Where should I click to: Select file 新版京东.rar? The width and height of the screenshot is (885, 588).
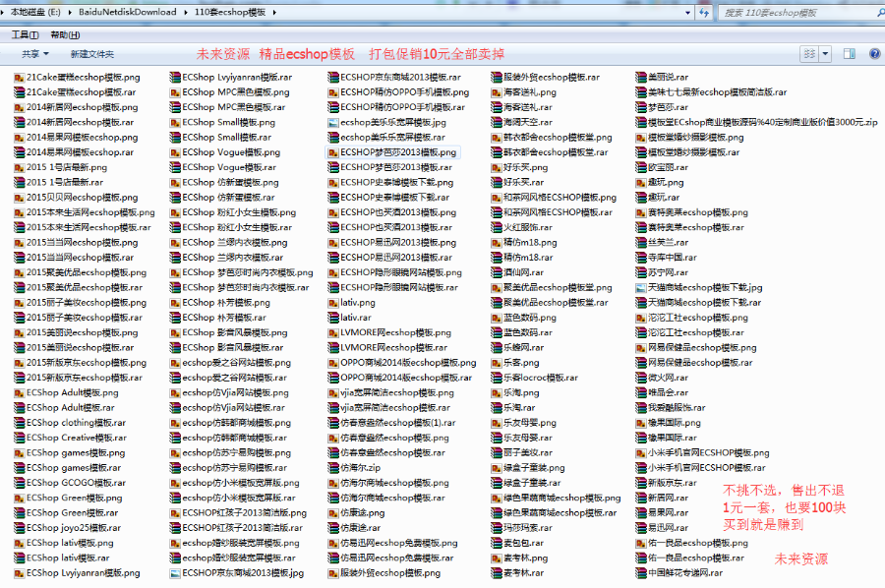click(x=667, y=483)
